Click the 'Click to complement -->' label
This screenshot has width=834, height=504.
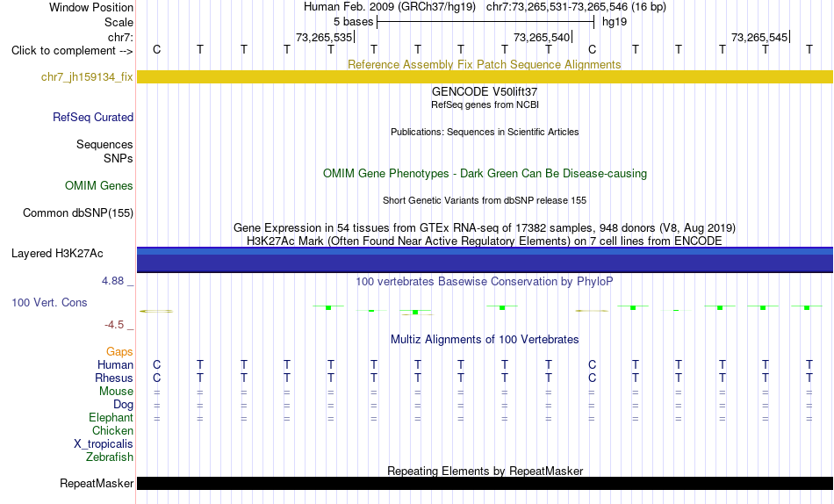click(72, 51)
